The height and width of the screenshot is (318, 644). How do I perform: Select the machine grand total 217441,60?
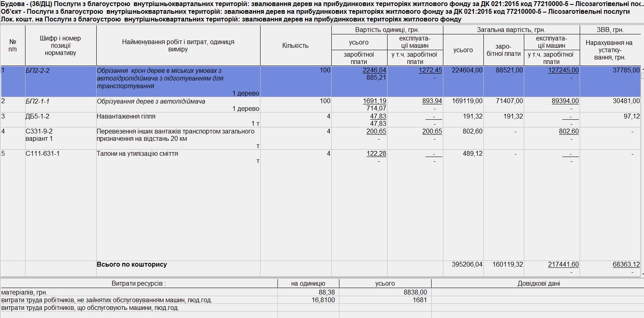click(x=563, y=265)
